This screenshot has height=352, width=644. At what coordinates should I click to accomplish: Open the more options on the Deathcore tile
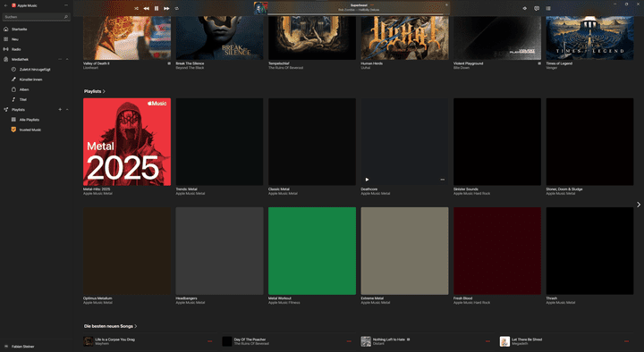(x=443, y=180)
